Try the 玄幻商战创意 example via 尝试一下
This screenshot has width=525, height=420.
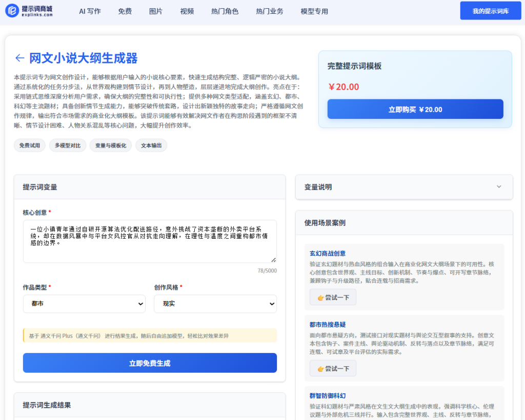(x=333, y=297)
